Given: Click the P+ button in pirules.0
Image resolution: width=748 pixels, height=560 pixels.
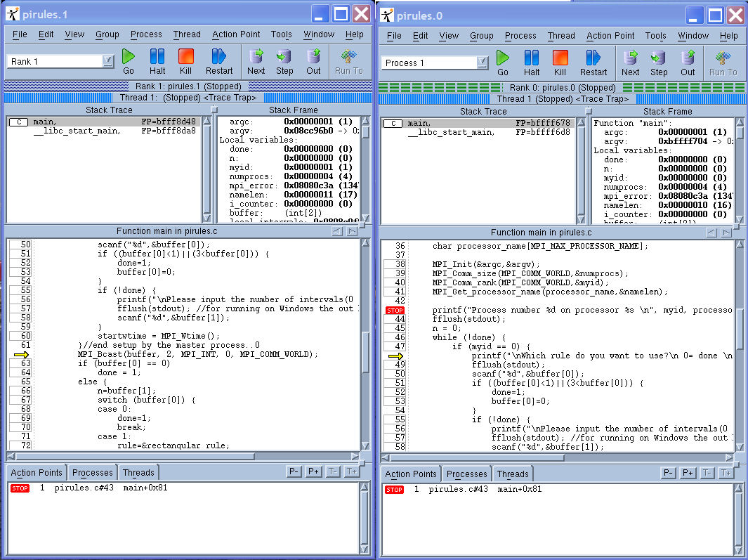Looking at the screenshot, I should [688, 474].
